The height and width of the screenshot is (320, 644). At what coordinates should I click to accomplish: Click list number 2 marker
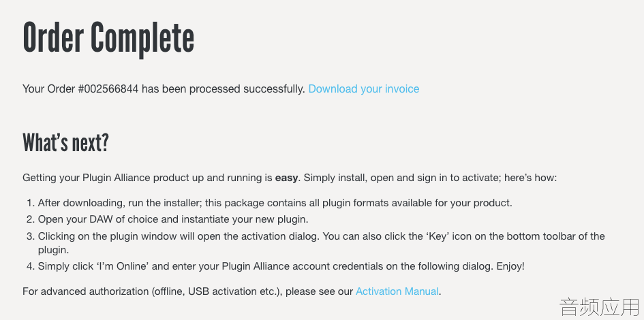(31, 219)
